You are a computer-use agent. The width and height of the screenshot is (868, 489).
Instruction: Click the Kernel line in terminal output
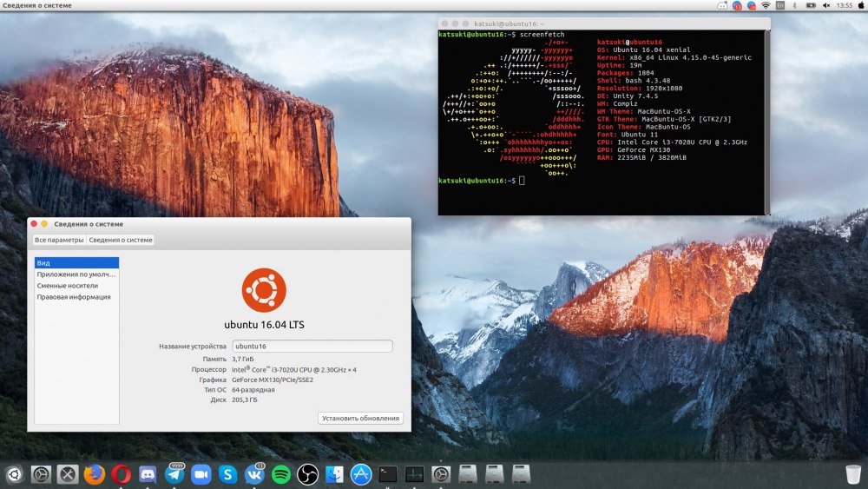[x=674, y=57]
